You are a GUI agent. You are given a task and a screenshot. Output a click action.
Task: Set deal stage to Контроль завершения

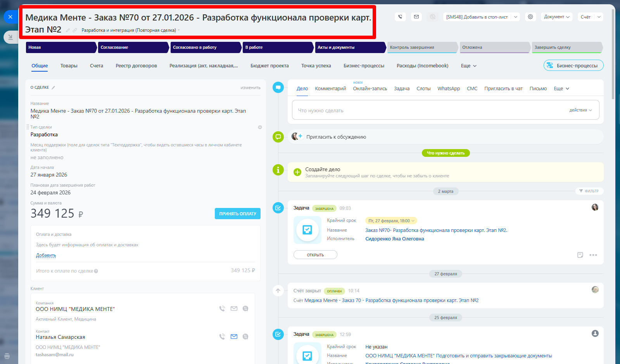[x=421, y=47]
